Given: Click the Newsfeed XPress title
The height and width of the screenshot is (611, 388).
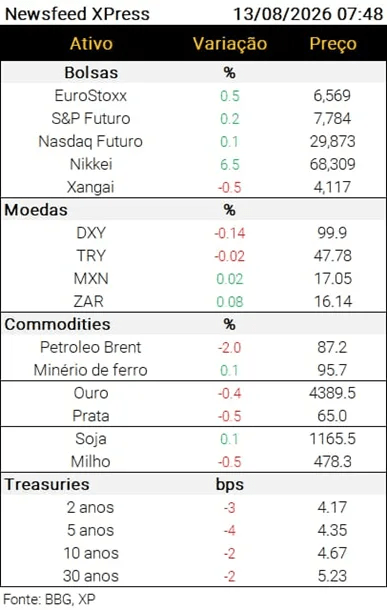Looking at the screenshot, I should click(x=77, y=14).
